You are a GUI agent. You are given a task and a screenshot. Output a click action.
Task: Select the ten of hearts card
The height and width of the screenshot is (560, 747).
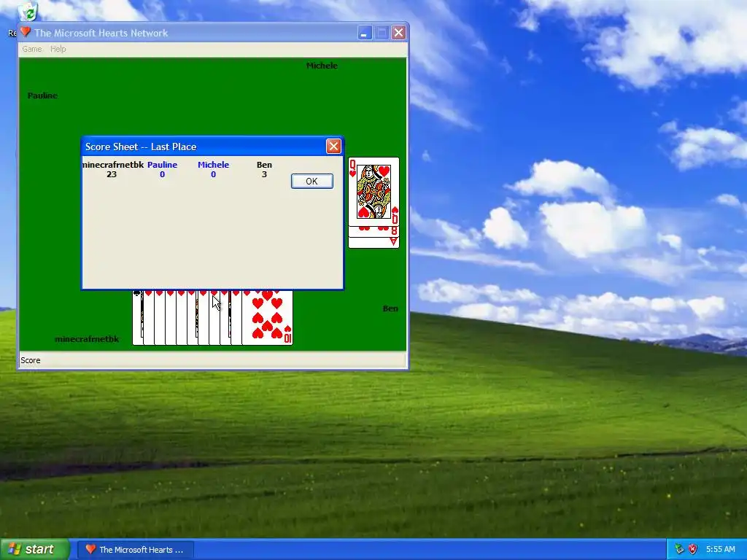267,318
